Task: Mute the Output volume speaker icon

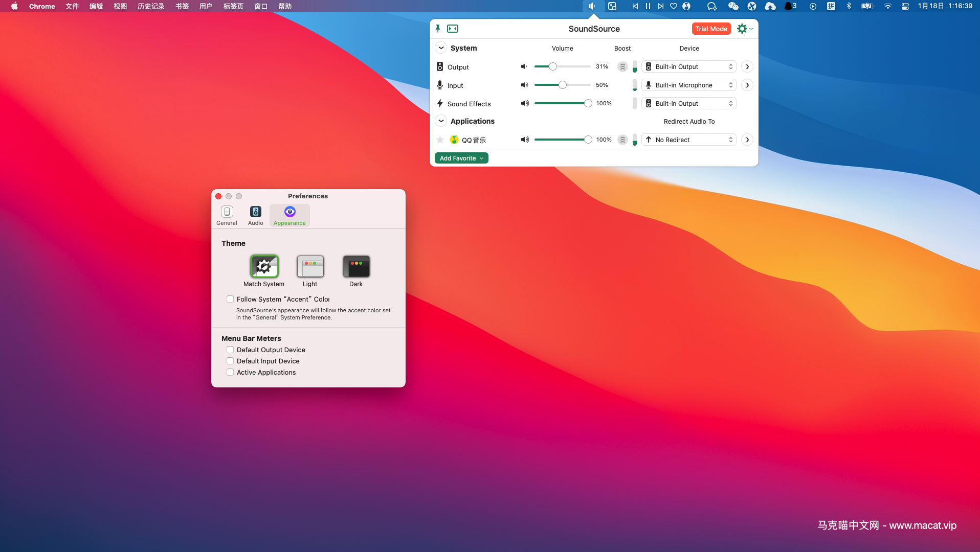Action: (x=524, y=66)
